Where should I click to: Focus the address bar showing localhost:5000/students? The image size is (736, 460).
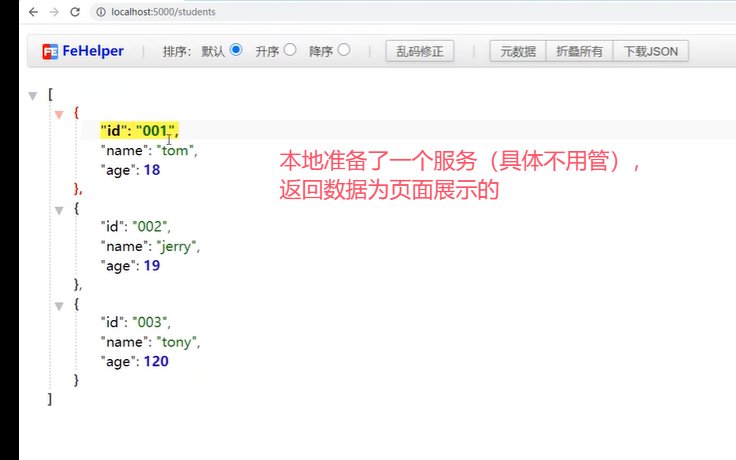pos(413,12)
